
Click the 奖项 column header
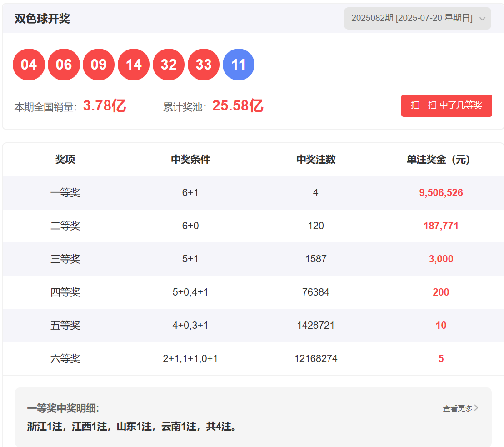click(x=65, y=160)
